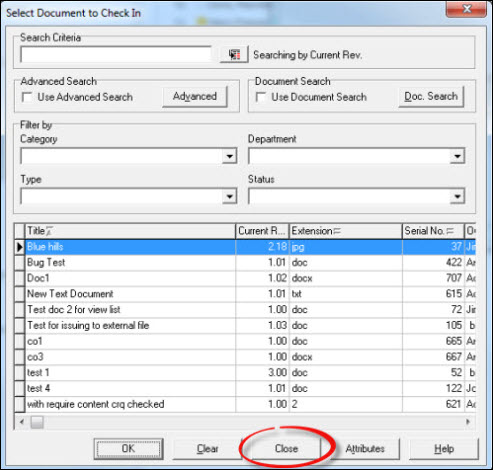Expand the Type filter dropdown
This screenshot has height=470, width=493.
[230, 196]
